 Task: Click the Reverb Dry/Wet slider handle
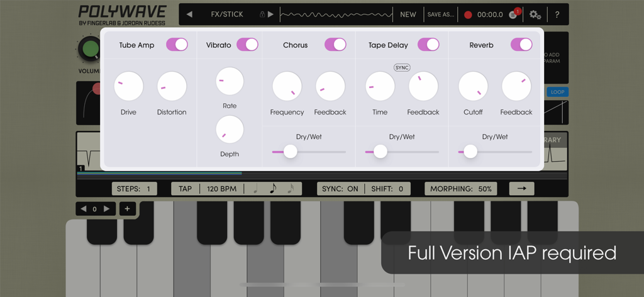(x=470, y=152)
